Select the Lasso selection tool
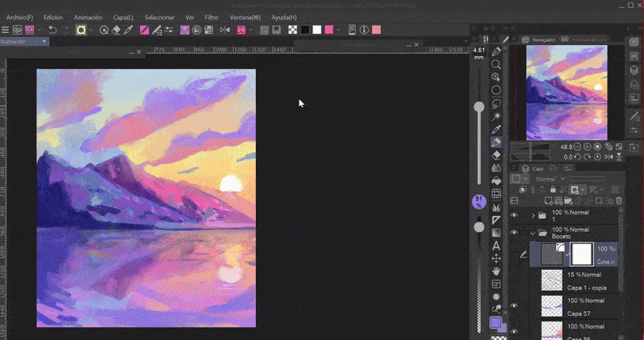Image resolution: width=644 pixels, height=340 pixels. click(x=496, y=103)
